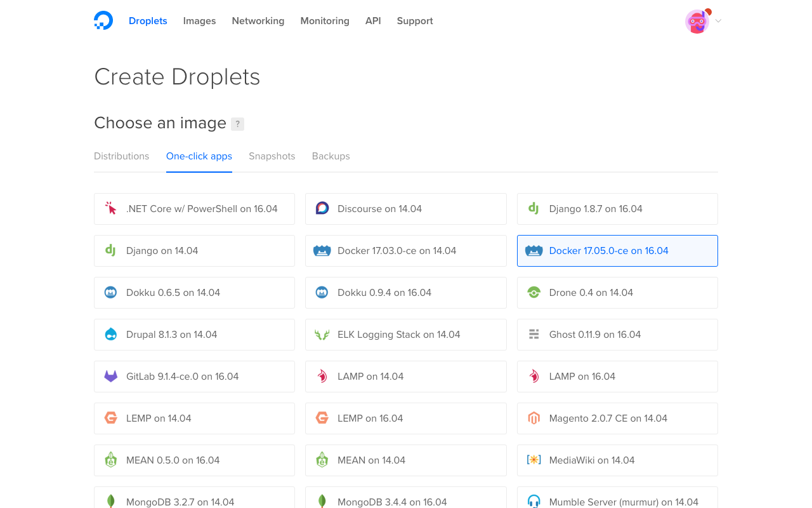Image resolution: width=812 pixels, height=508 pixels.
Task: Open the API nav link
Action: click(373, 21)
